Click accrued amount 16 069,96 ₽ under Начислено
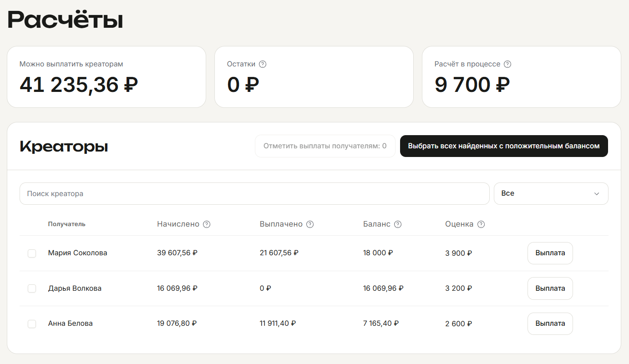Image resolution: width=629 pixels, height=364 pixels. (x=177, y=288)
